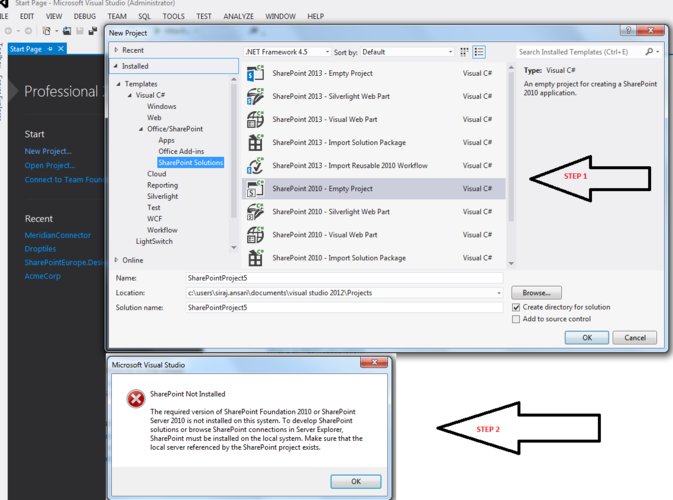Click the SharePoint 2013 Empty Project icon
673x500 pixels.
255,73
